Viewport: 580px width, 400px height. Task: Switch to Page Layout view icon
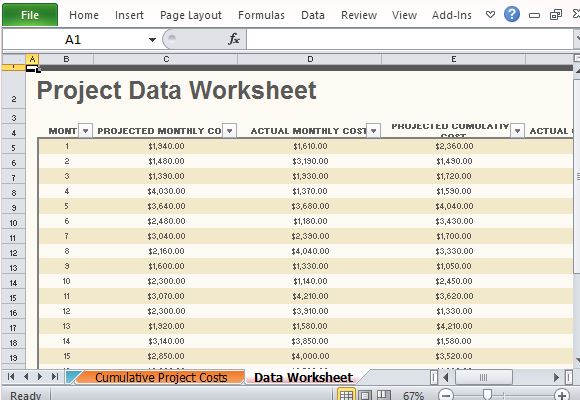(365, 395)
